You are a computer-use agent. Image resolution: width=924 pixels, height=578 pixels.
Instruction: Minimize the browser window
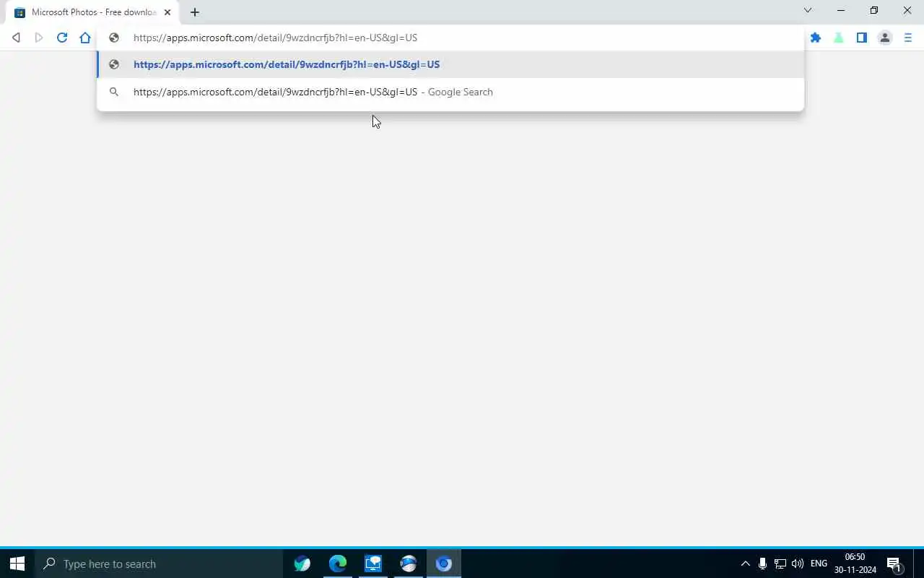841,10
